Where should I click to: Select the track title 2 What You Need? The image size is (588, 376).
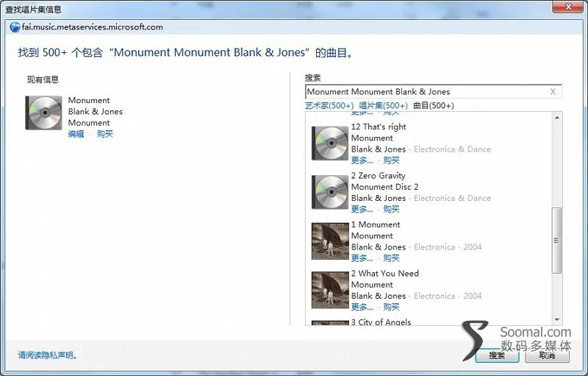pos(385,273)
